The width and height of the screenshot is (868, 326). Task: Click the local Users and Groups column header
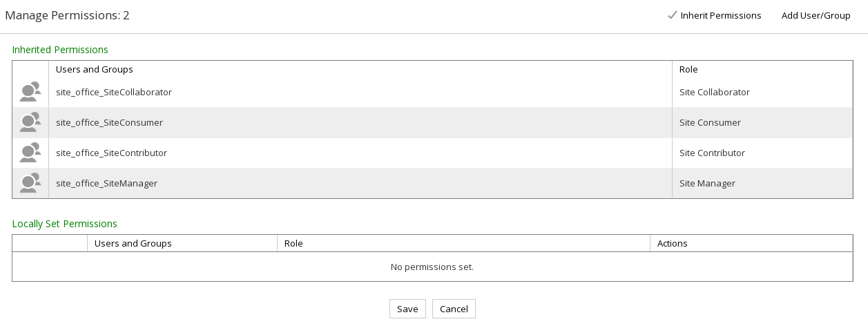[133, 243]
